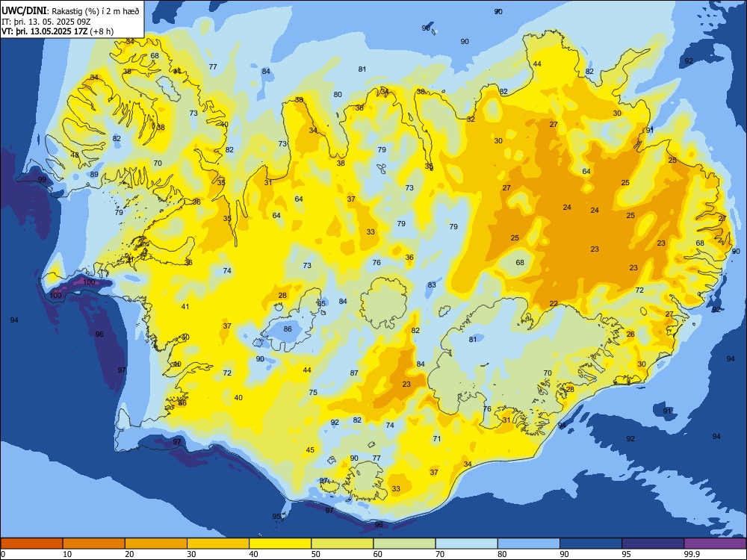Click the humidity value 75 on the map

(313, 393)
